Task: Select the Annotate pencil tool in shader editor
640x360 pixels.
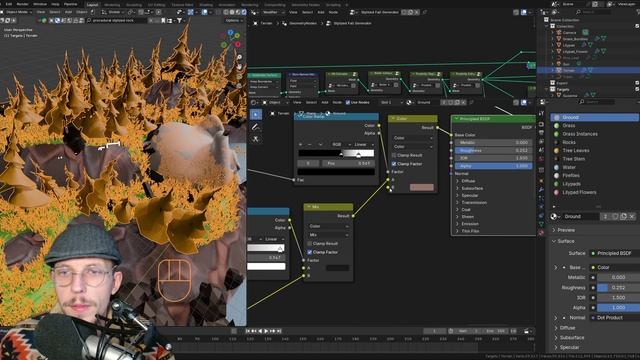Action: coord(256,127)
